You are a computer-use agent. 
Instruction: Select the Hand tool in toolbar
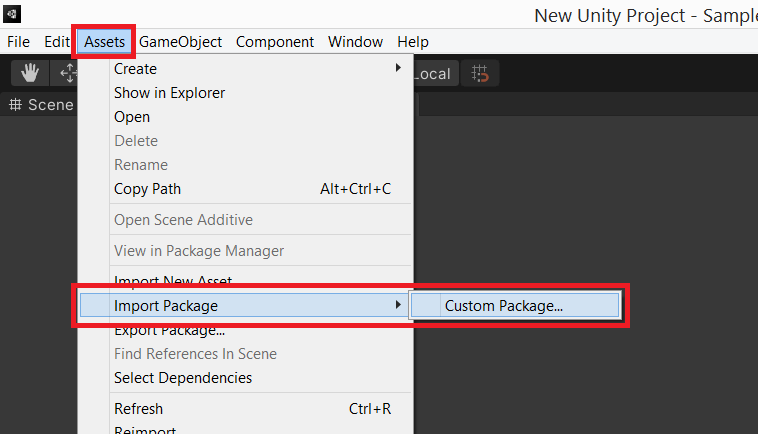(30, 73)
